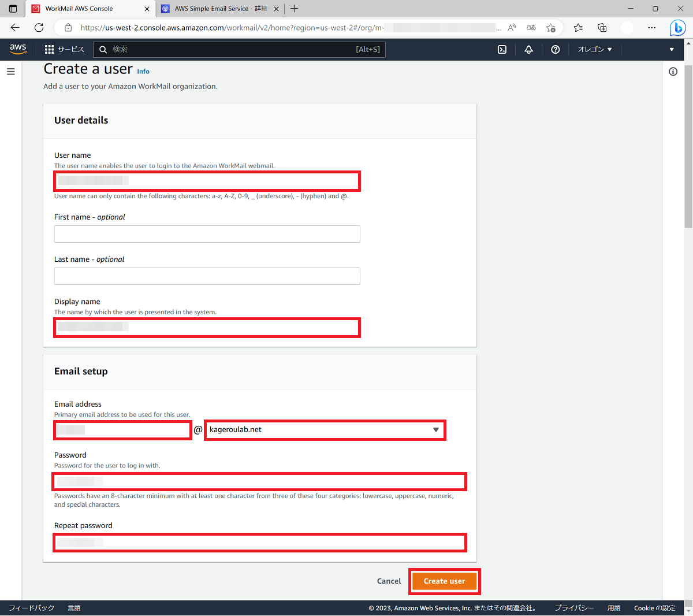Open the サービス grid icon
The height and width of the screenshot is (616, 693).
click(x=49, y=49)
